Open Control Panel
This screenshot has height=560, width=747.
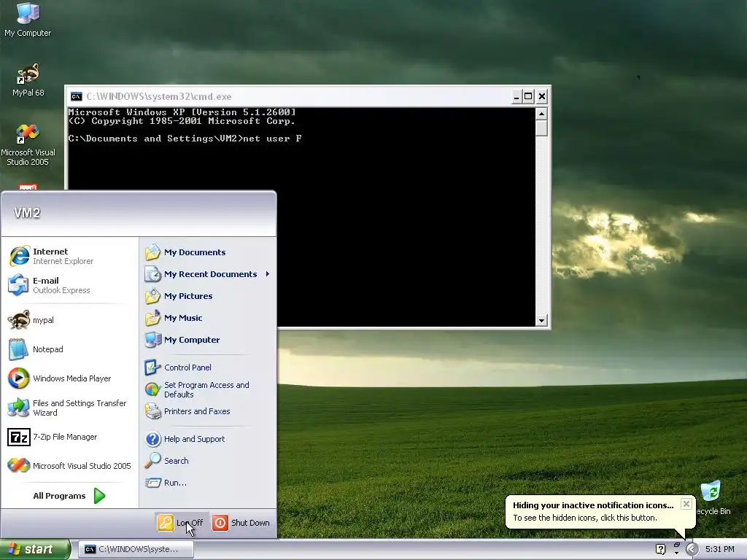pyautogui.click(x=208, y=367)
